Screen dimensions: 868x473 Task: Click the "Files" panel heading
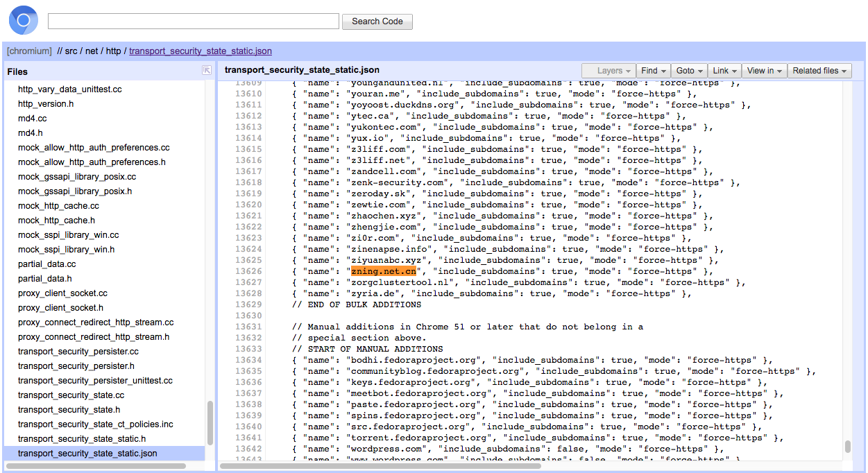[17, 71]
